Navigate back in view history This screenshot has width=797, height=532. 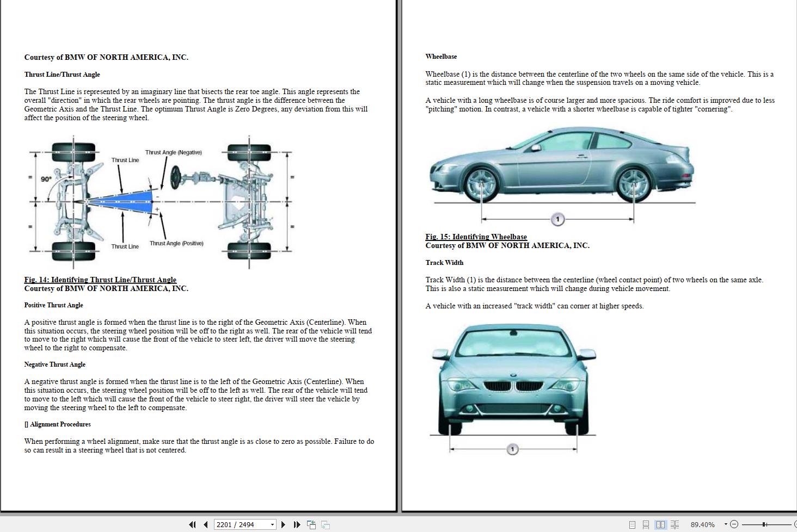(311, 524)
